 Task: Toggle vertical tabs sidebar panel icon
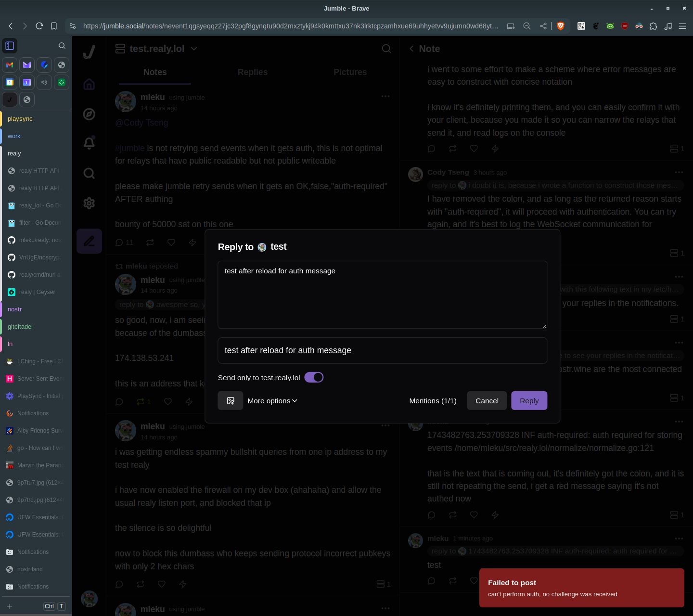point(10,46)
